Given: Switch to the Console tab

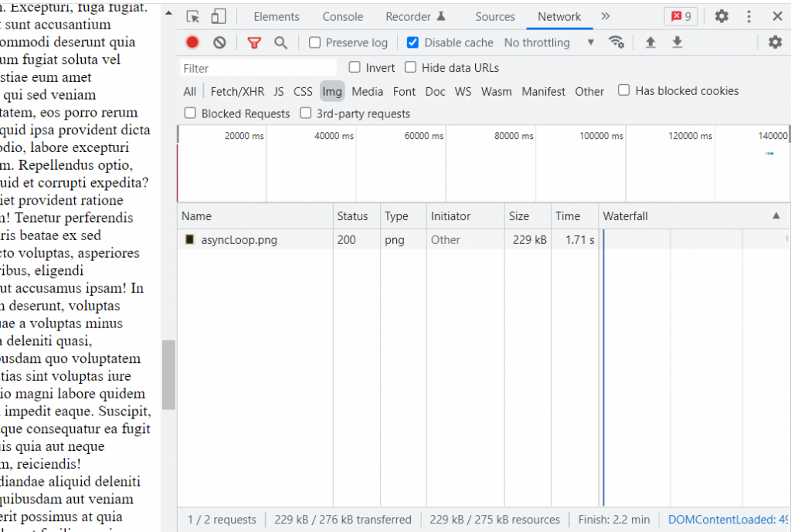Looking at the screenshot, I should pyautogui.click(x=342, y=16).
